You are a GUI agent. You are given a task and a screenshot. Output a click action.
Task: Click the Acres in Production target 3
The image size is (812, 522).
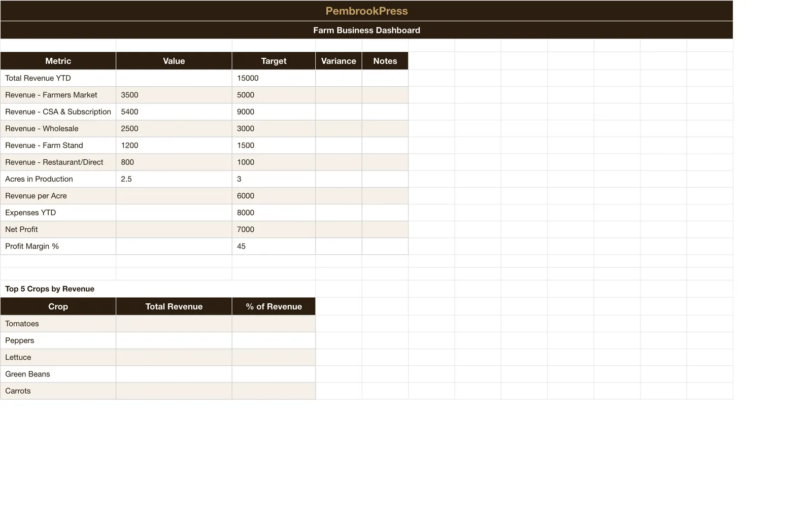pos(274,179)
